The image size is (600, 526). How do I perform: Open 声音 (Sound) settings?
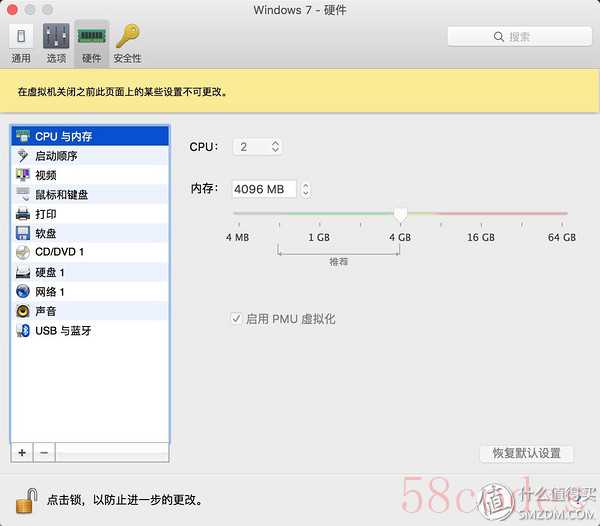click(46, 311)
